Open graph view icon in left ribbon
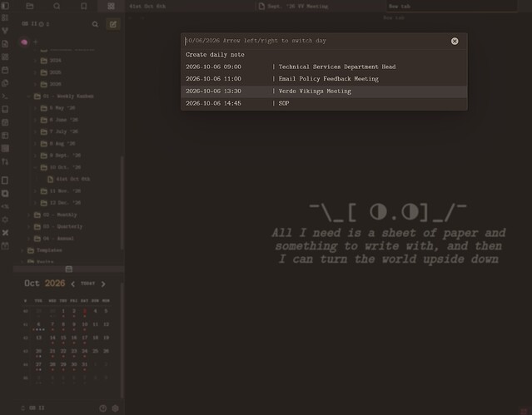Viewport: 532px width, 415px height. tap(5, 31)
